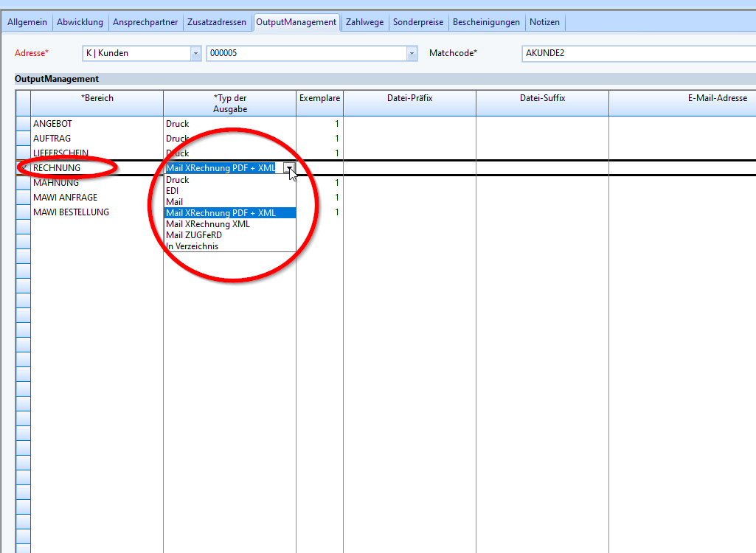Screen dimensions: 756x553
Task: Expand the Adresse type dropdown arrow
Action: tap(195, 53)
